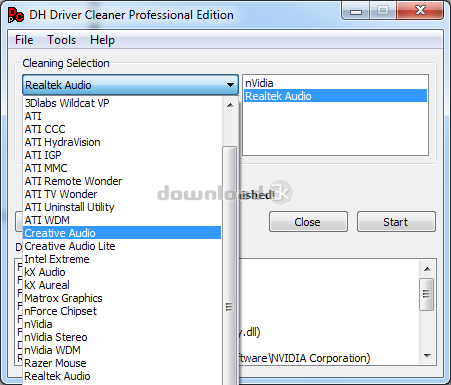Choose Creative Audio Lite item
This screenshot has width=451, height=385.
tap(122, 246)
